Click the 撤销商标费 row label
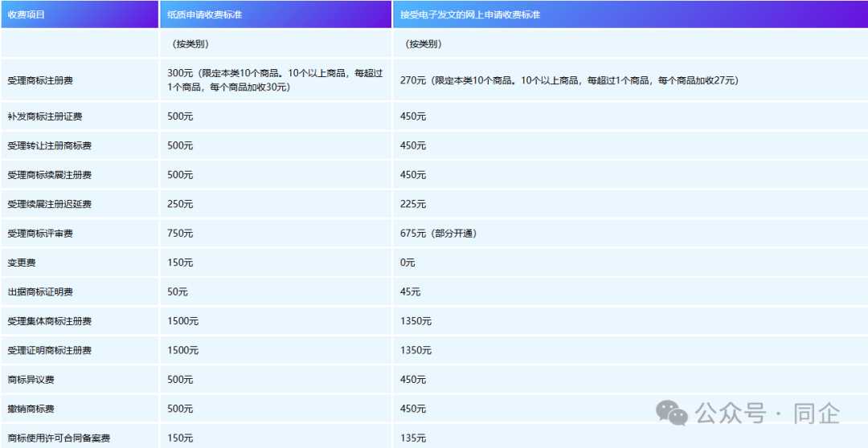The image size is (868, 448). [31, 409]
